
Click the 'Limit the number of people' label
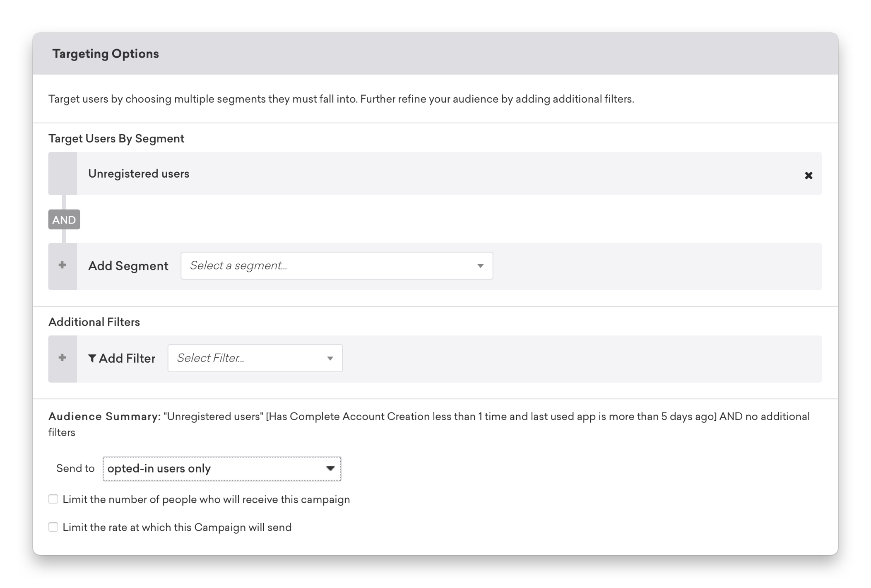pyautogui.click(x=206, y=499)
